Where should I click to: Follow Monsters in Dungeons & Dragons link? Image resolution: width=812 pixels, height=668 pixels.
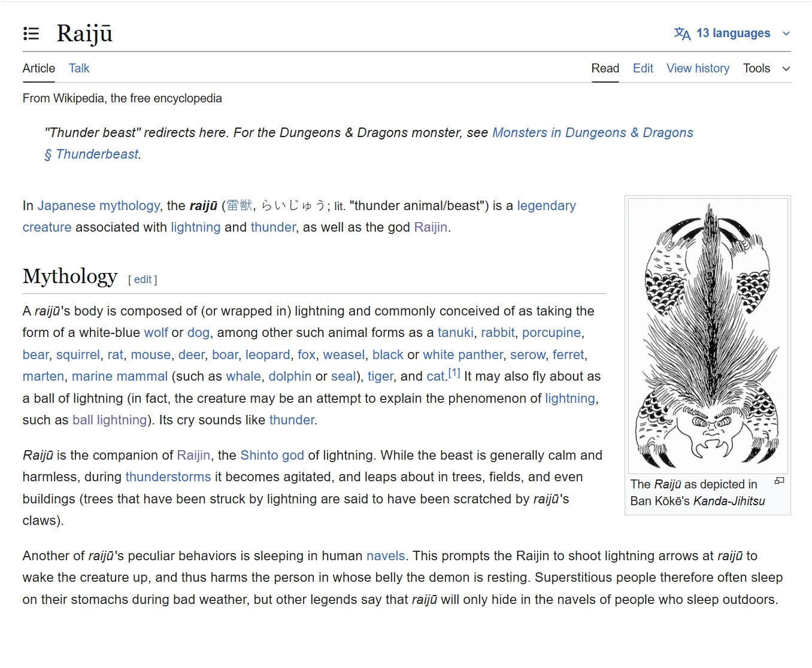(x=593, y=133)
